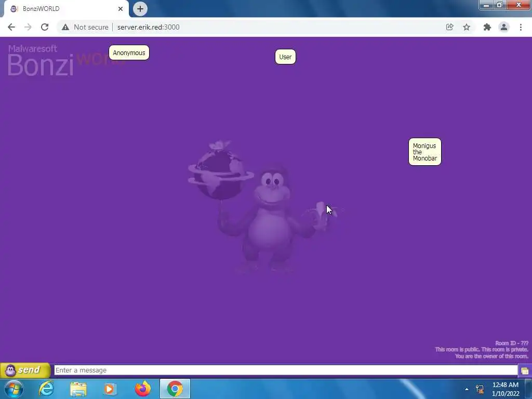Restore down the Chrome window
This screenshot has width=532, height=399.
coord(499,5)
